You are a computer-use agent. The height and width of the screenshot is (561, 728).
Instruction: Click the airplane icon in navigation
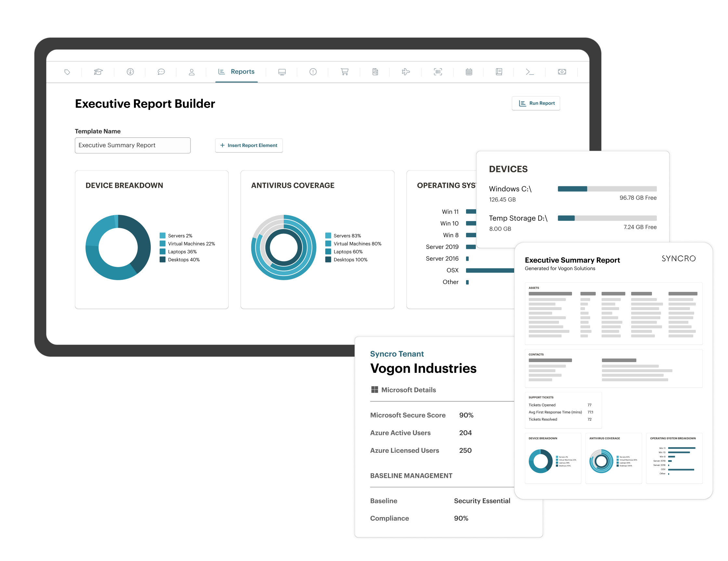point(406,72)
